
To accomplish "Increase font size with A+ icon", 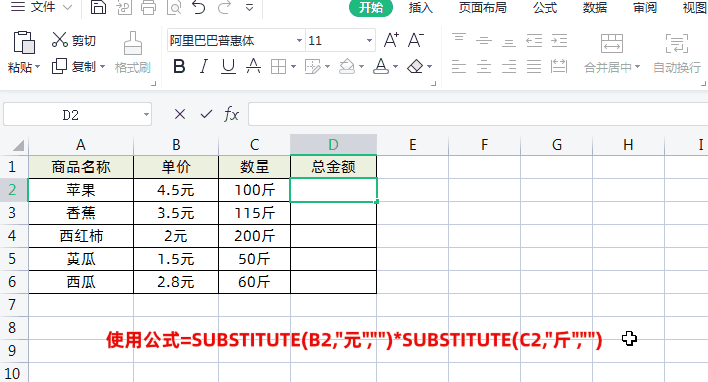I will click(x=391, y=40).
